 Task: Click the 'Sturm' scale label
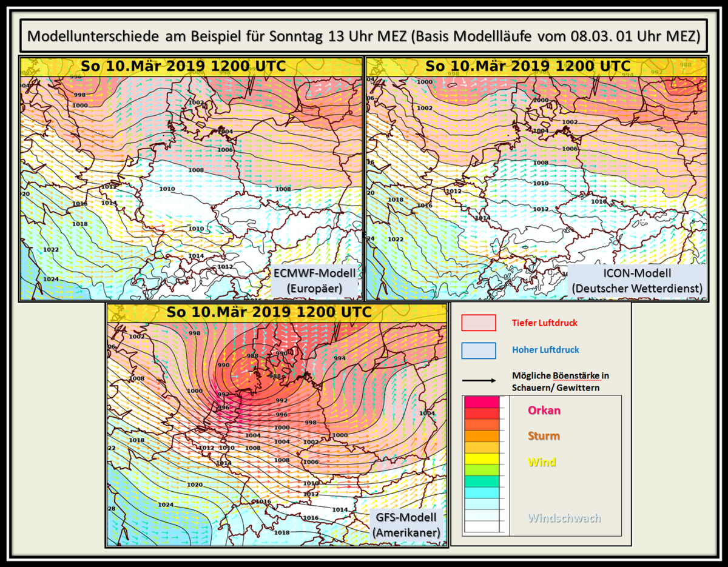click(x=544, y=436)
